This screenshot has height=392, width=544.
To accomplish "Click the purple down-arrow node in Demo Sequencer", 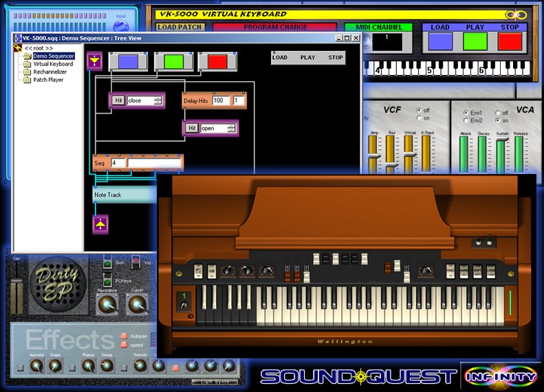I will pos(94,61).
